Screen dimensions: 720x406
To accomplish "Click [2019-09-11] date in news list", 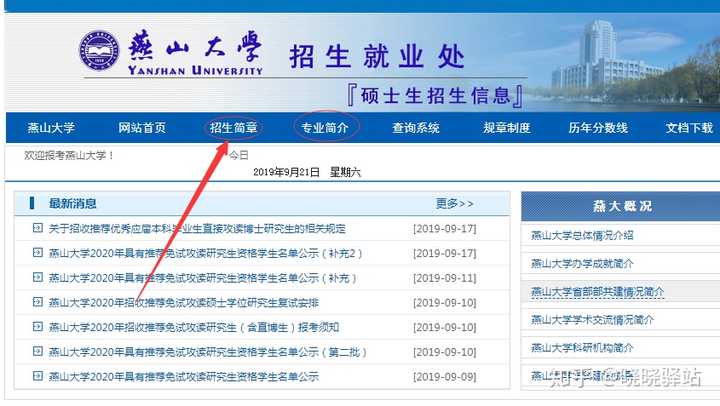I will coord(444,278).
